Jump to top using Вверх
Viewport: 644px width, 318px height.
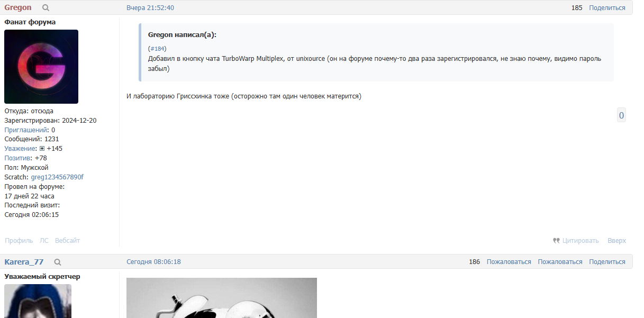pos(616,241)
